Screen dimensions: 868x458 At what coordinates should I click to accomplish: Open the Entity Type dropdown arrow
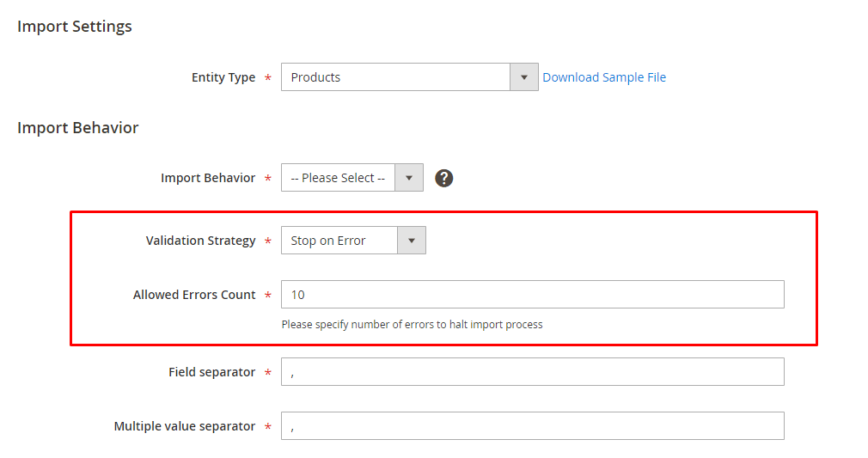523,77
